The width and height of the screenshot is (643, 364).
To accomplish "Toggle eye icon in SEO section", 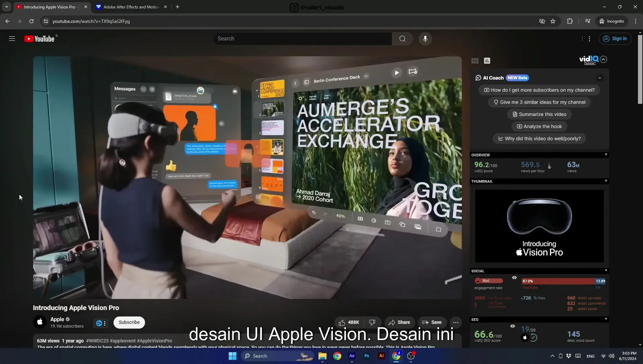I will pos(512,326).
